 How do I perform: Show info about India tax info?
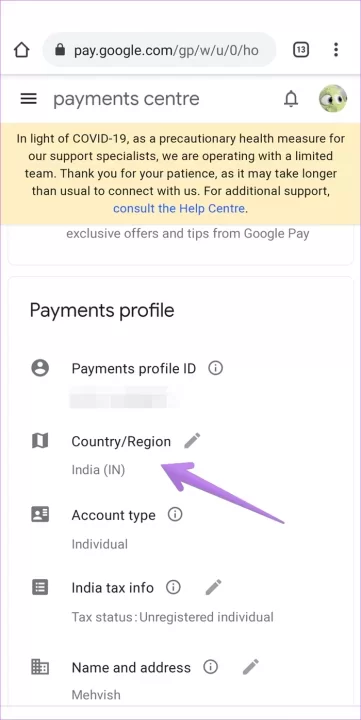(x=173, y=587)
